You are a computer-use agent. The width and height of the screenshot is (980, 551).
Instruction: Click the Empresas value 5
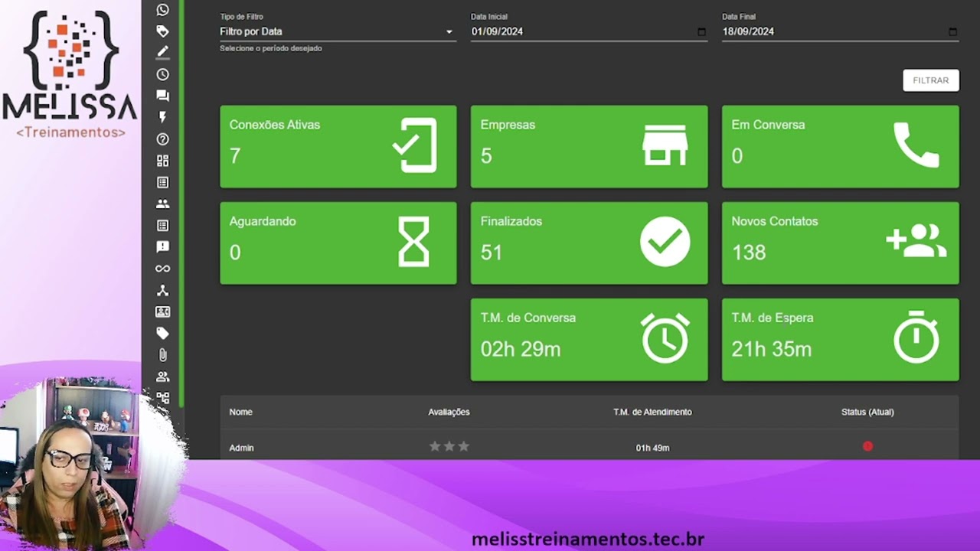[486, 156]
